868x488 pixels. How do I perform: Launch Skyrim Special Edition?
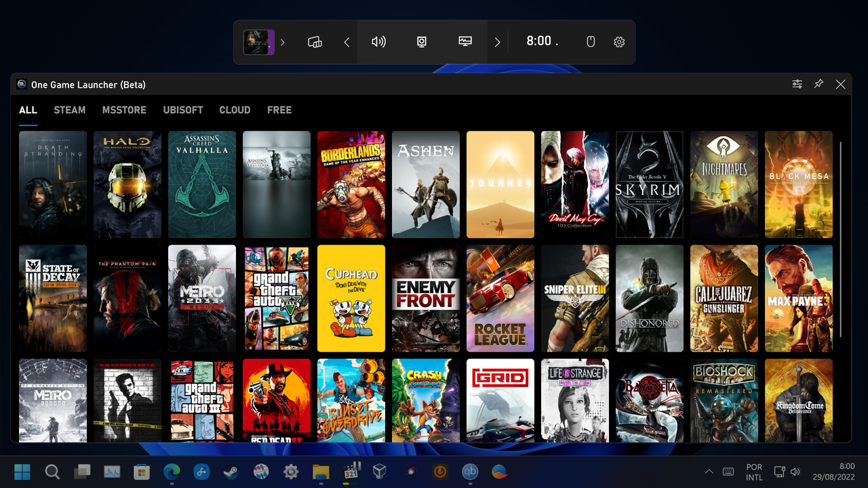click(650, 184)
